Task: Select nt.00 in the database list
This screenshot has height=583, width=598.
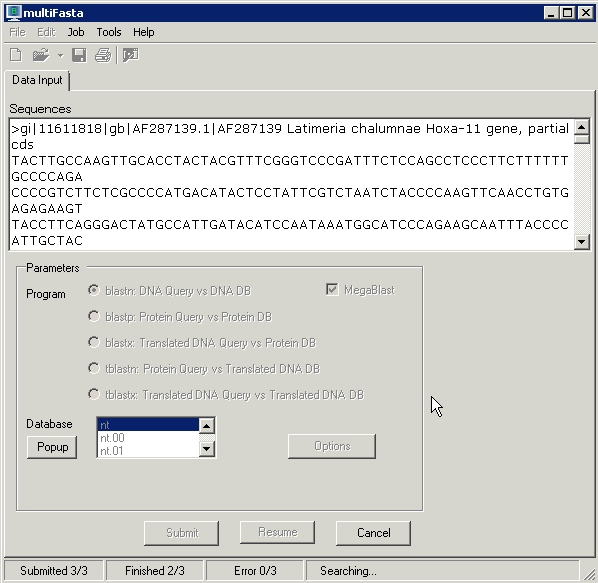Action: tap(148, 438)
